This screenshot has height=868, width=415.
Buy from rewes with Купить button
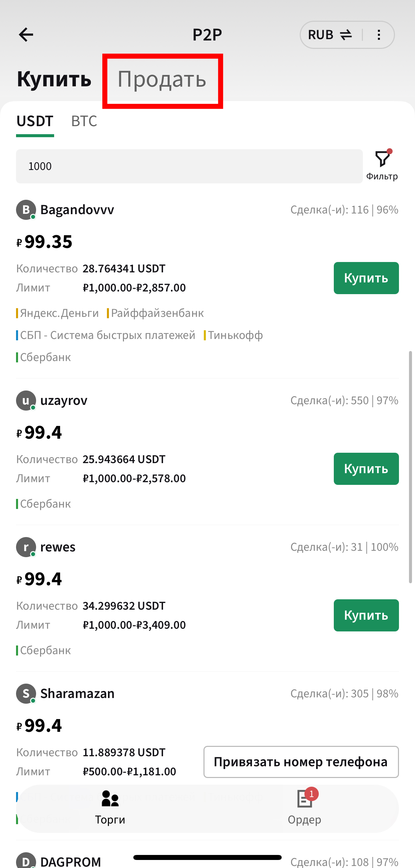366,615
